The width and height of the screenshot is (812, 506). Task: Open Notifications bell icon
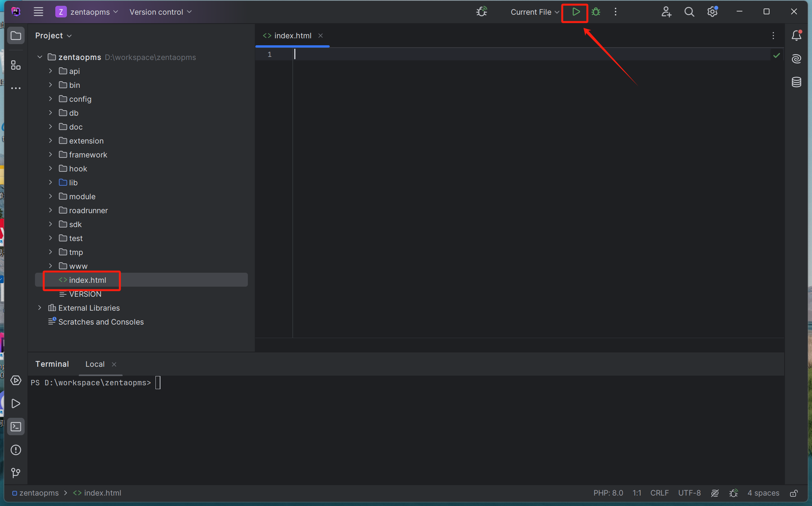(796, 36)
